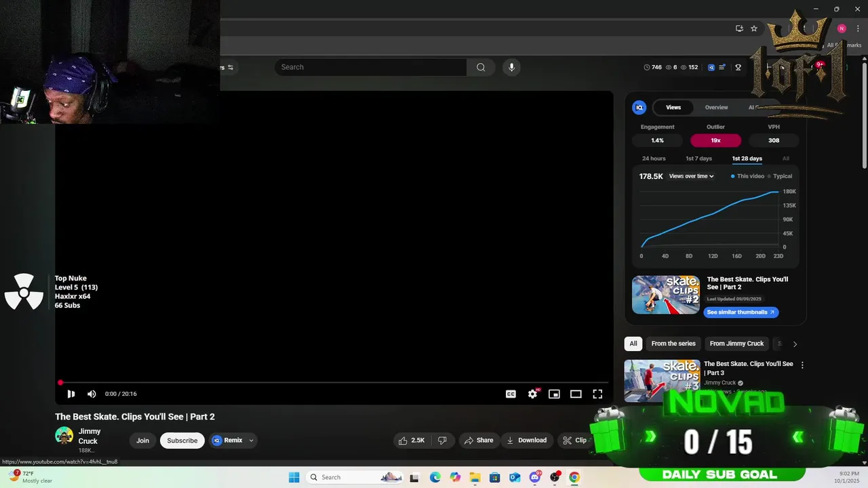The height and width of the screenshot is (488, 868).
Task: Subscribe to Jimmy Cruck
Action: pos(182,441)
